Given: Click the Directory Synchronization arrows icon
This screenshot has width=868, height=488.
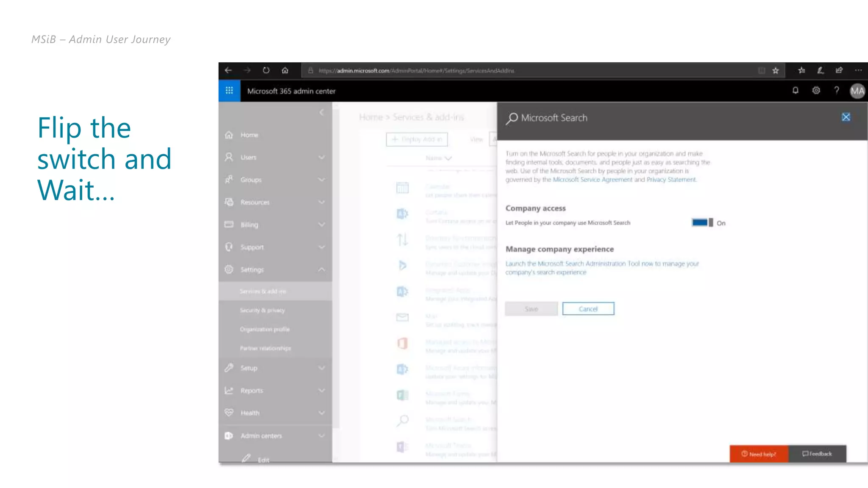Looking at the screenshot, I should tap(402, 240).
